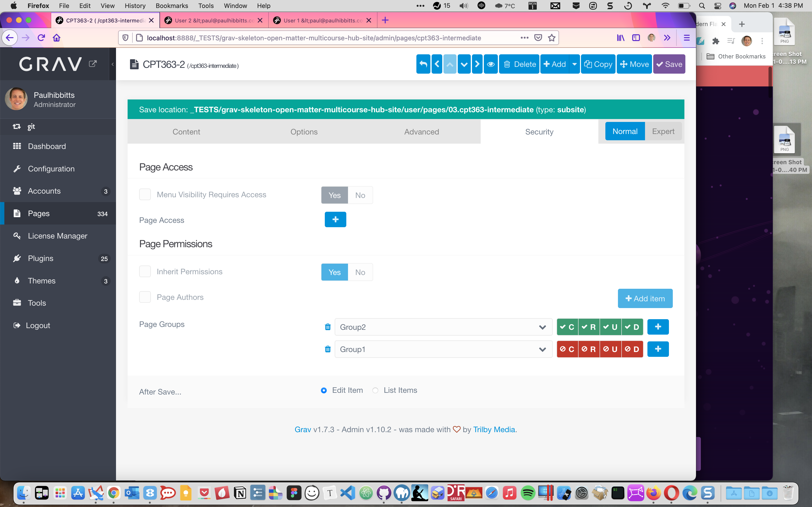The image size is (812, 507).
Task: Switch to the Security tab
Action: pos(539,131)
